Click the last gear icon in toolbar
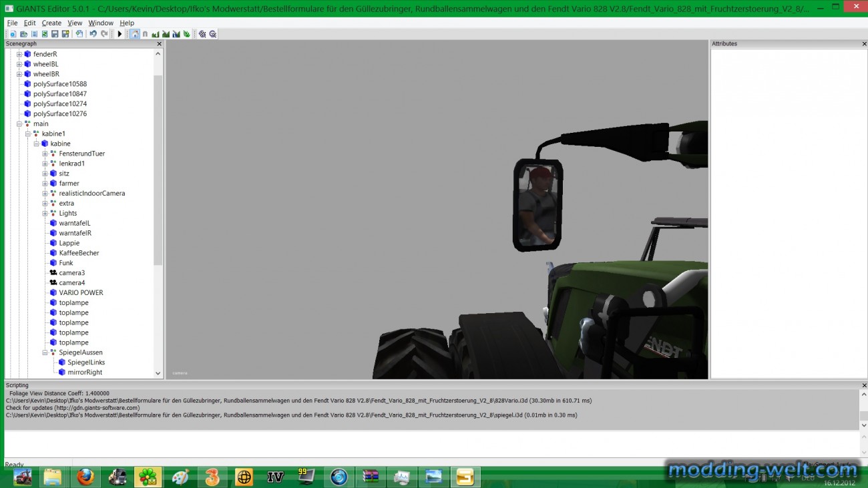The height and width of the screenshot is (488, 868). tap(212, 34)
